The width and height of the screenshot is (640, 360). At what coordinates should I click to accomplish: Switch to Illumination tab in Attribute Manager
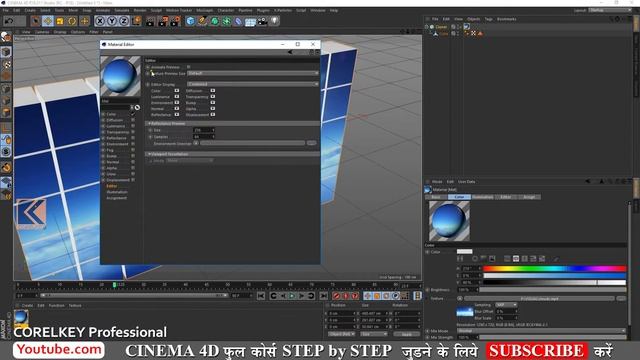(482, 197)
